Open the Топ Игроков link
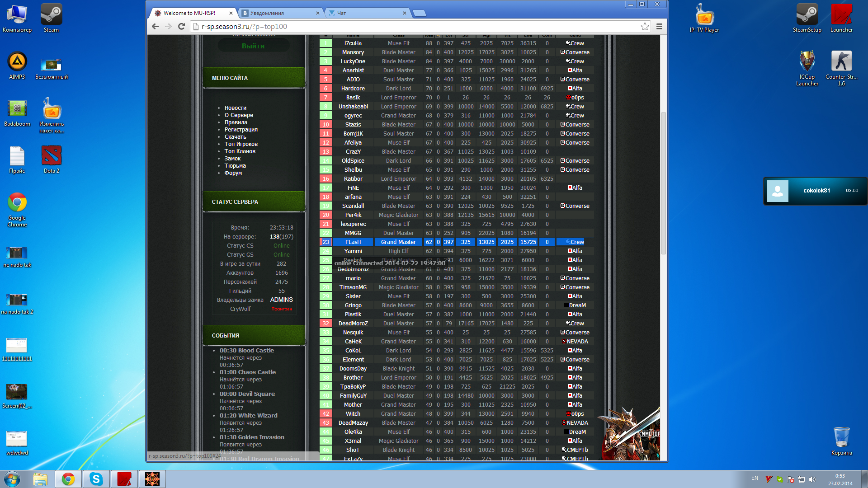 click(241, 144)
